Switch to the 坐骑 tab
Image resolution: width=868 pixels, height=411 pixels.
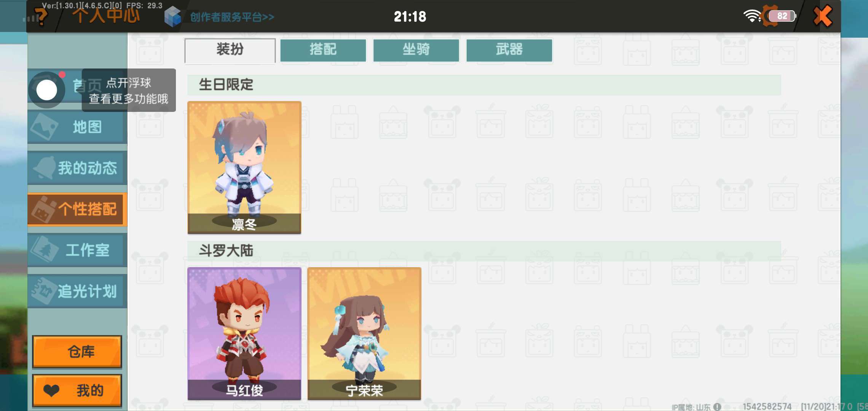tap(416, 50)
